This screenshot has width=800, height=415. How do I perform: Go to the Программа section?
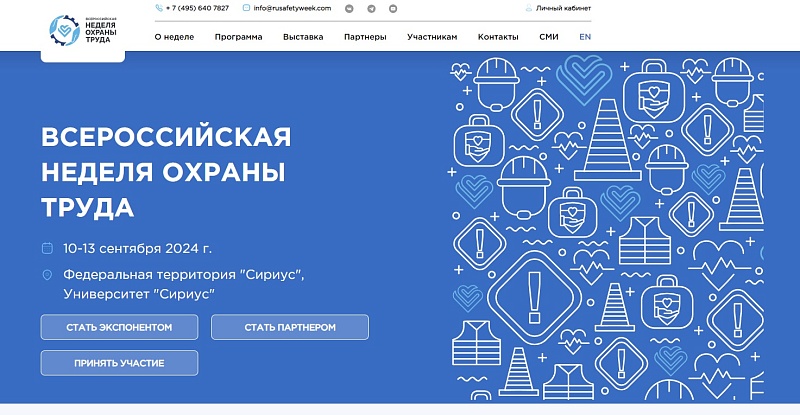coord(238,37)
